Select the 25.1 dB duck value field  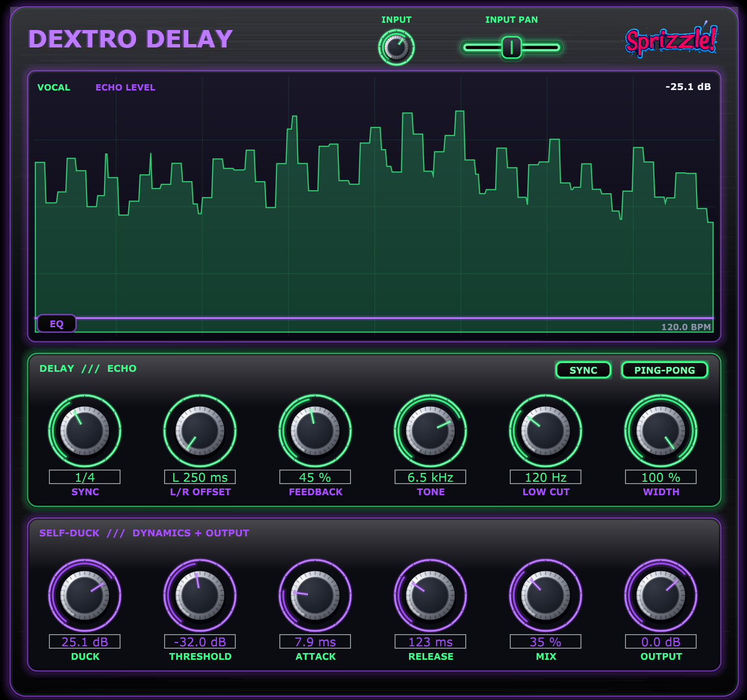[x=85, y=641]
